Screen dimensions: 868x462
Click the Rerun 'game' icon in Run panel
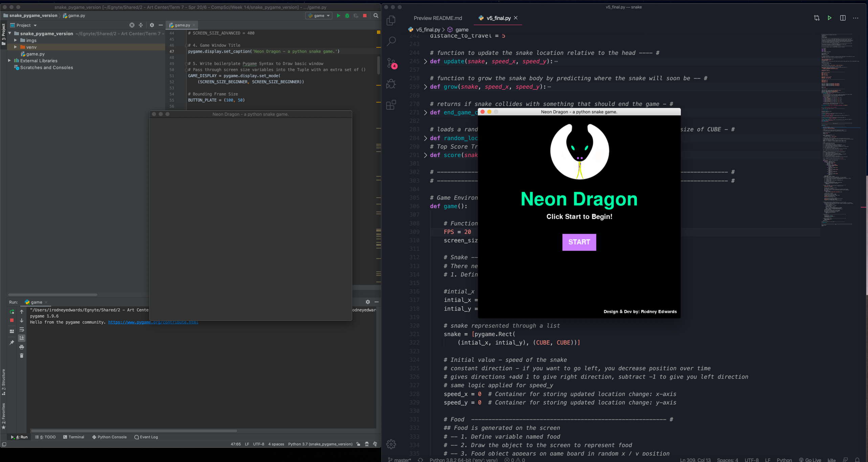[12, 312]
